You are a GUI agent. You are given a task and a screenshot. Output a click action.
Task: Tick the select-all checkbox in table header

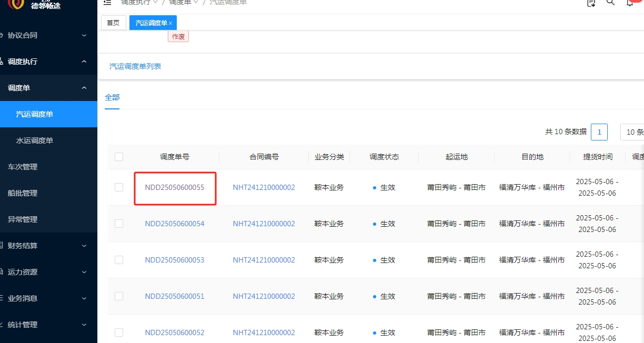click(119, 157)
